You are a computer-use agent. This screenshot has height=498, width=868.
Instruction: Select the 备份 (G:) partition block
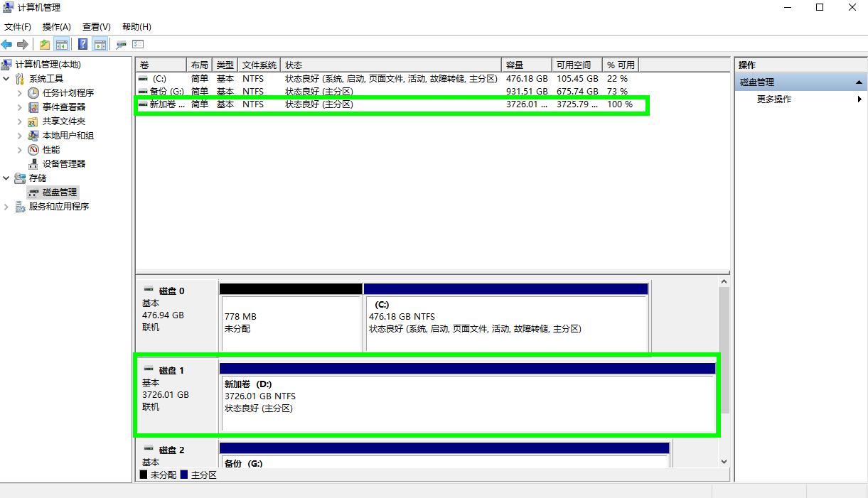click(x=444, y=455)
